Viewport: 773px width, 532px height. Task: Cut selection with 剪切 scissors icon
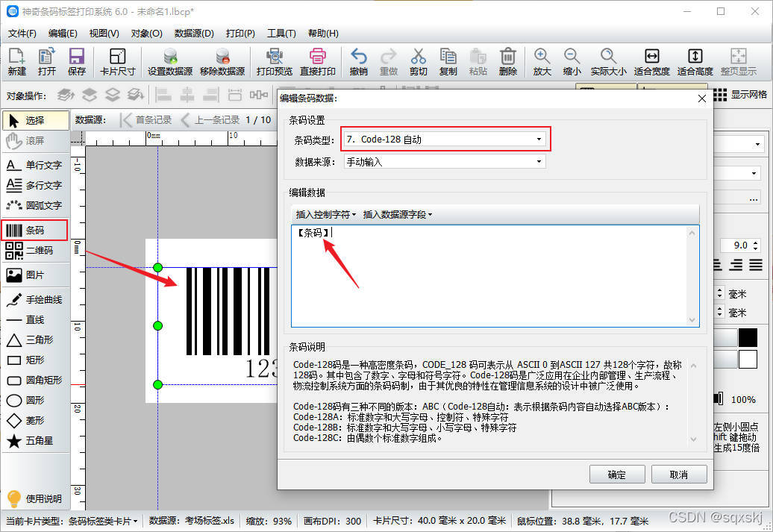coord(418,62)
